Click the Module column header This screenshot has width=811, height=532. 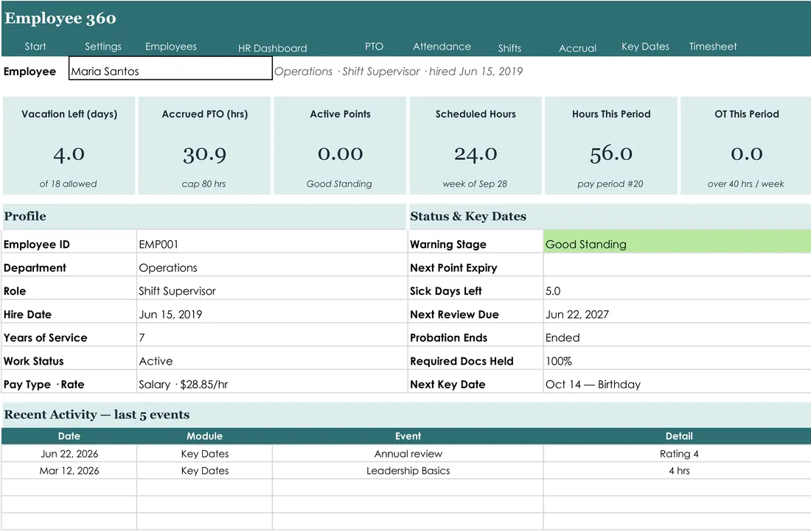coord(204,435)
